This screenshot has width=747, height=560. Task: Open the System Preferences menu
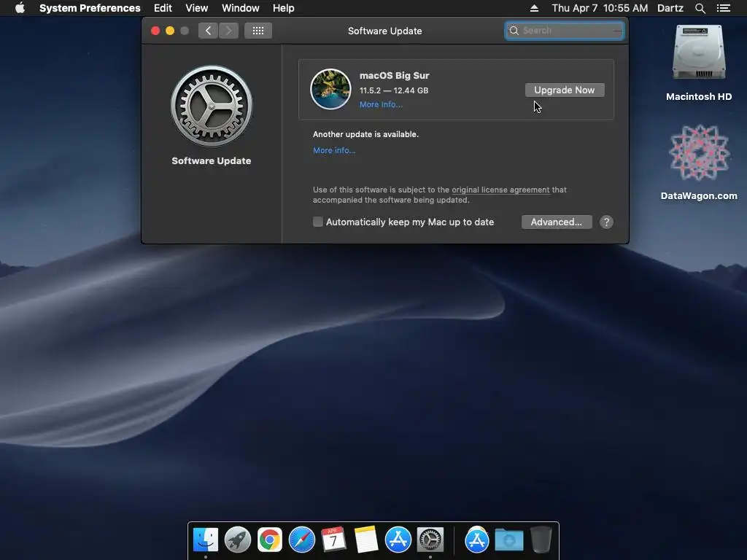click(x=90, y=8)
